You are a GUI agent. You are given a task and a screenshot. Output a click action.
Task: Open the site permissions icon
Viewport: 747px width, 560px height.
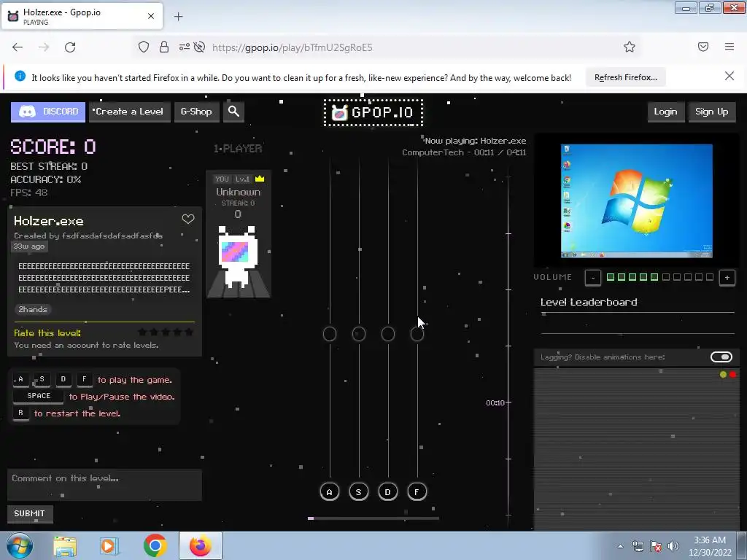point(185,47)
